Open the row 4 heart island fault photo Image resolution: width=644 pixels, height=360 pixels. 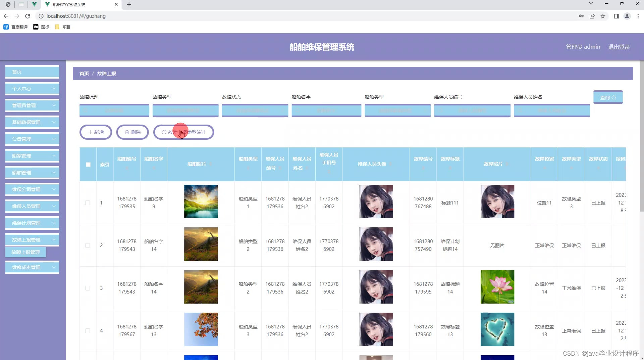tap(497, 329)
